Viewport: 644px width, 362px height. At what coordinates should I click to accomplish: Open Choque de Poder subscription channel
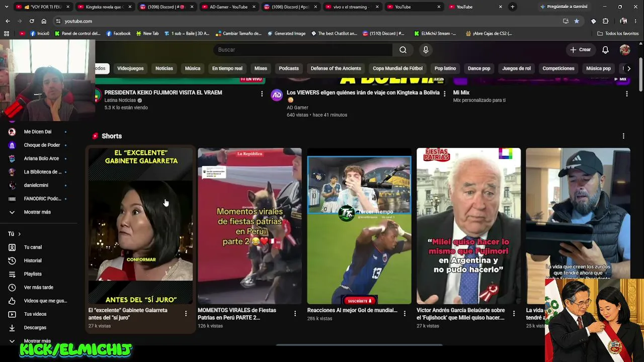39,145
